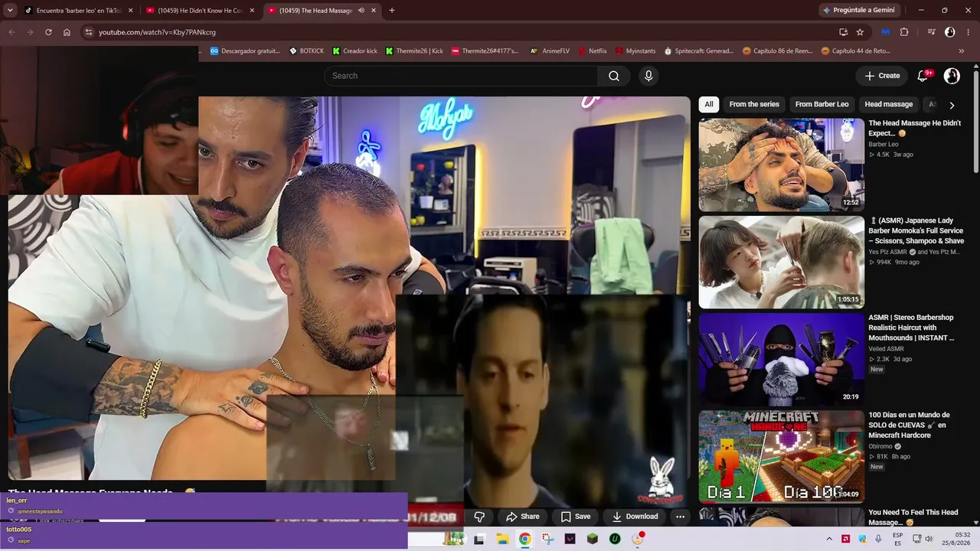Open the YouTube account avatar menu
Viewport: 980px width, 551px height.
tap(952, 76)
